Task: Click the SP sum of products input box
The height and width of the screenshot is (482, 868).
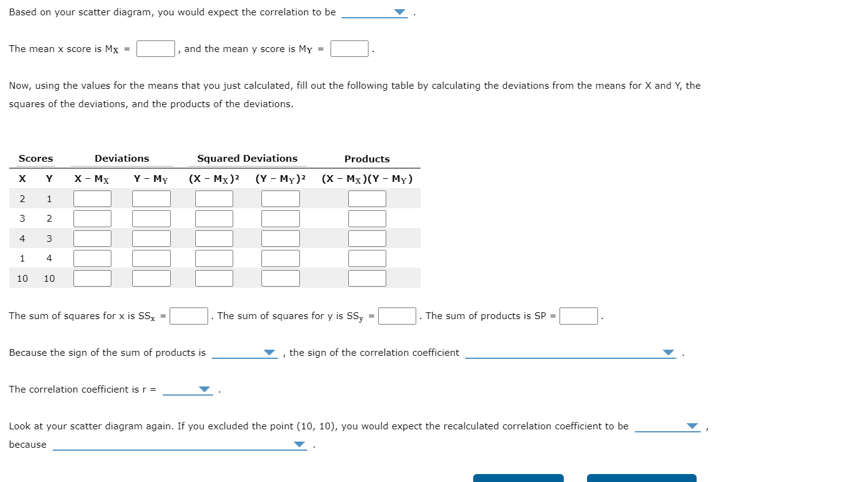Action: tap(578, 316)
